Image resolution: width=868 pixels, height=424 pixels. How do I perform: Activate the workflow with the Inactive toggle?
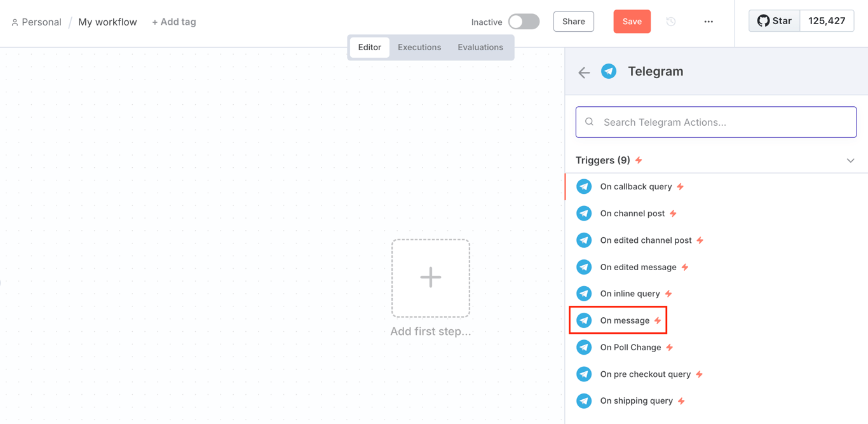tap(523, 21)
